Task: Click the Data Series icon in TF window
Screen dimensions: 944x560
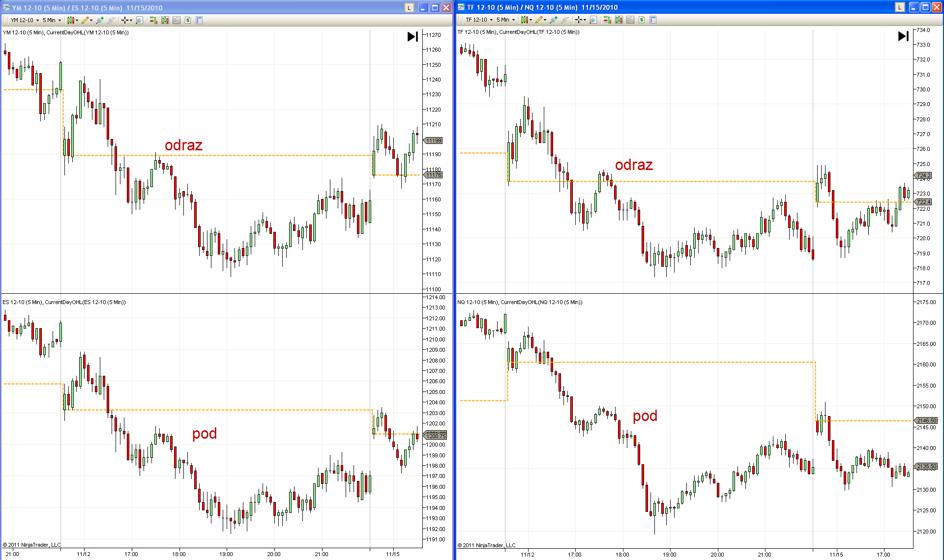Action: [619, 20]
